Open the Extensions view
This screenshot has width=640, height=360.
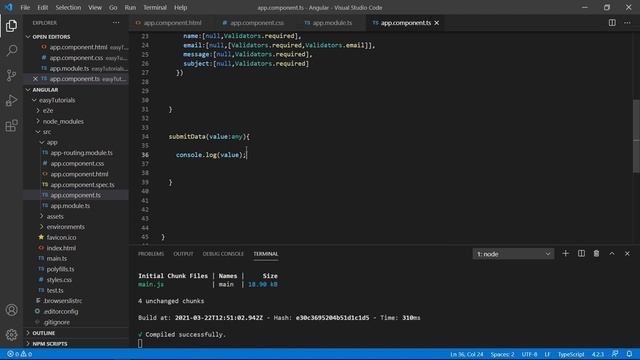coord(11,125)
